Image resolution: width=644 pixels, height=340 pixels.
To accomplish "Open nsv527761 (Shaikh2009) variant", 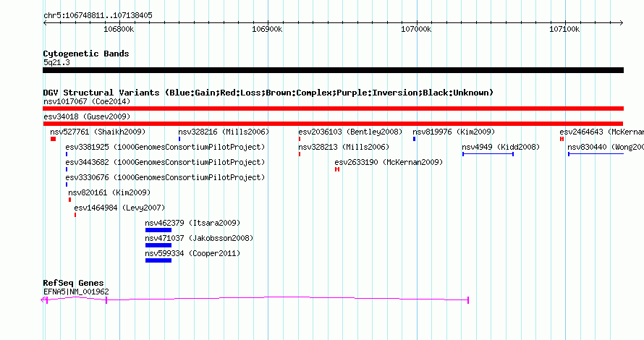I will pyautogui.click(x=98, y=132).
